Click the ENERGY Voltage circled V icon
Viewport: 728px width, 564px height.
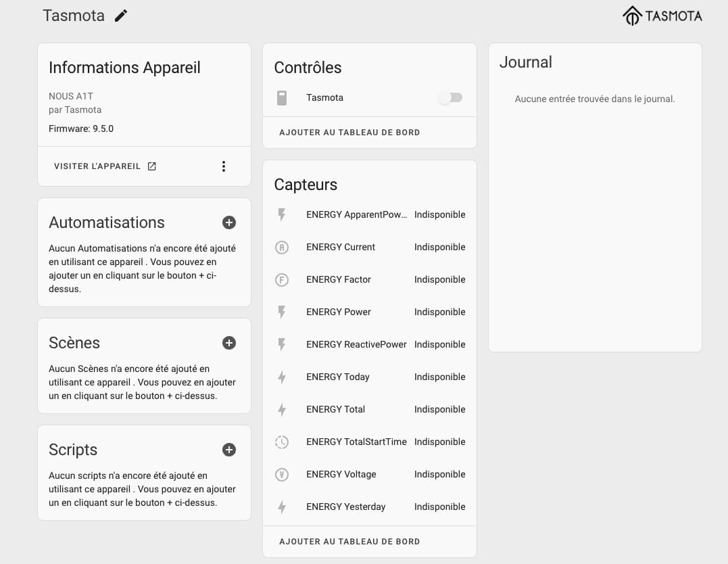(282, 474)
